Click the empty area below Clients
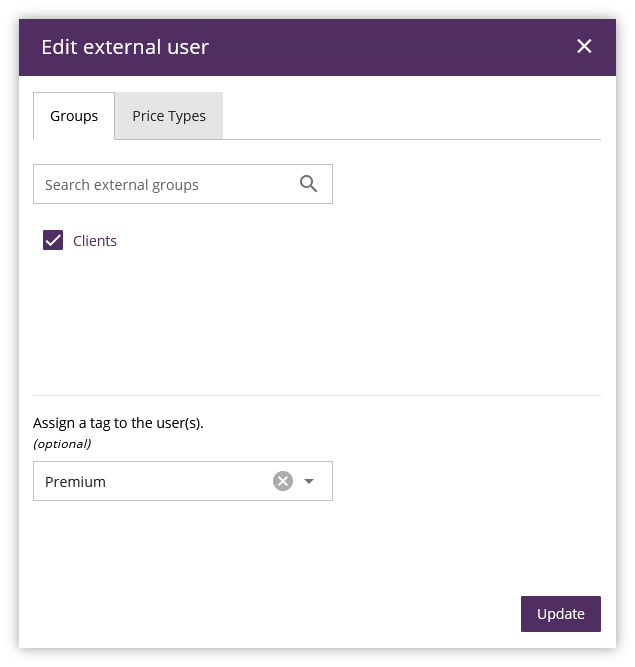This screenshot has width=635, height=667. 300,320
